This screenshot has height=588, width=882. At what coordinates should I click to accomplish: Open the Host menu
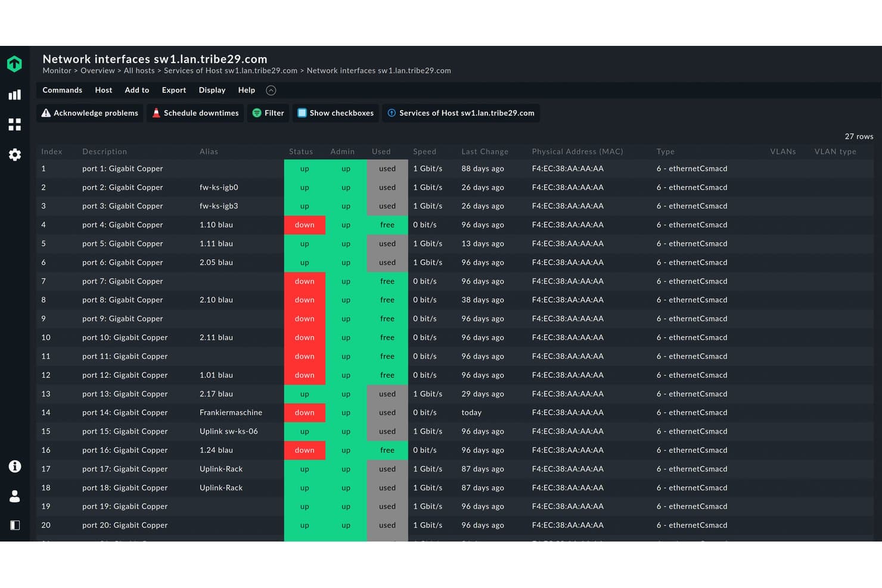click(104, 90)
